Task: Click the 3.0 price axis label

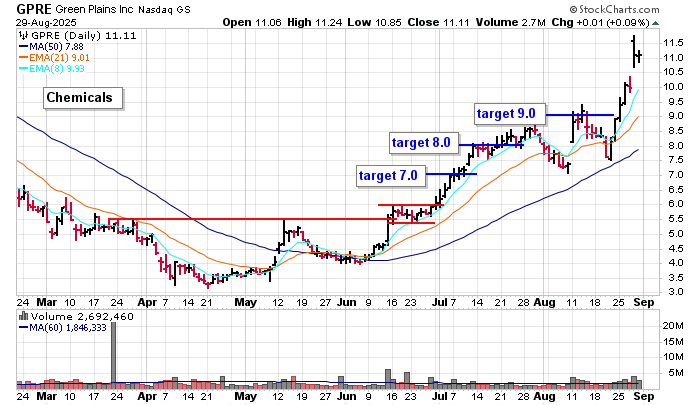Action: pos(675,292)
